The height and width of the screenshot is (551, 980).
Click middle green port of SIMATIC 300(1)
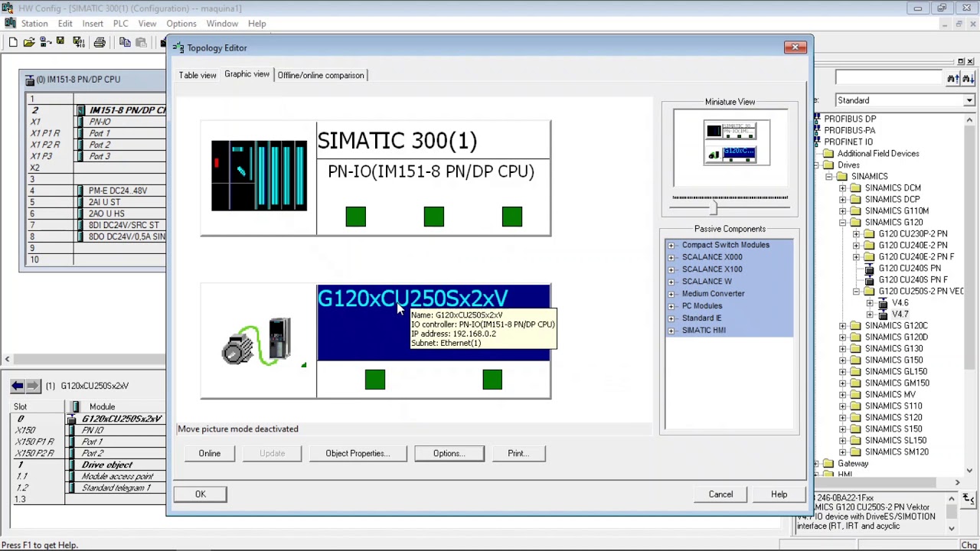click(433, 217)
